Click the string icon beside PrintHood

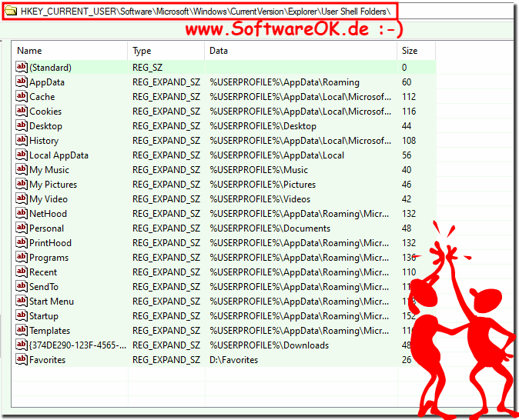coord(22,242)
